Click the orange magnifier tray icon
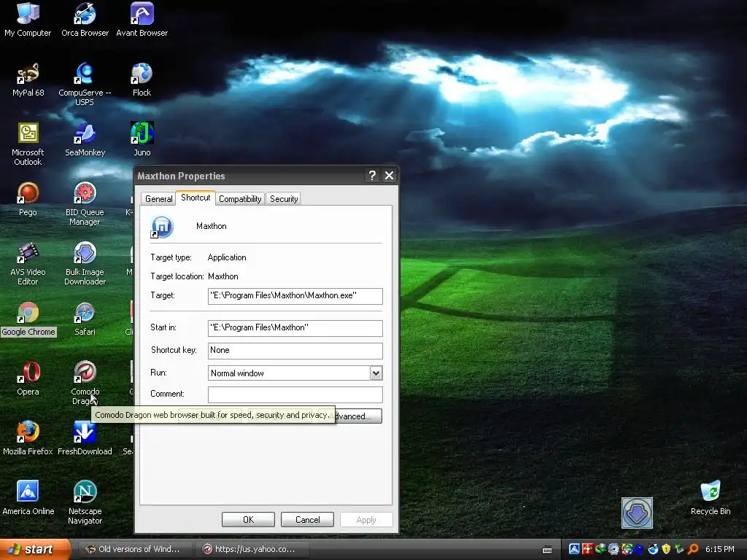 (x=693, y=549)
